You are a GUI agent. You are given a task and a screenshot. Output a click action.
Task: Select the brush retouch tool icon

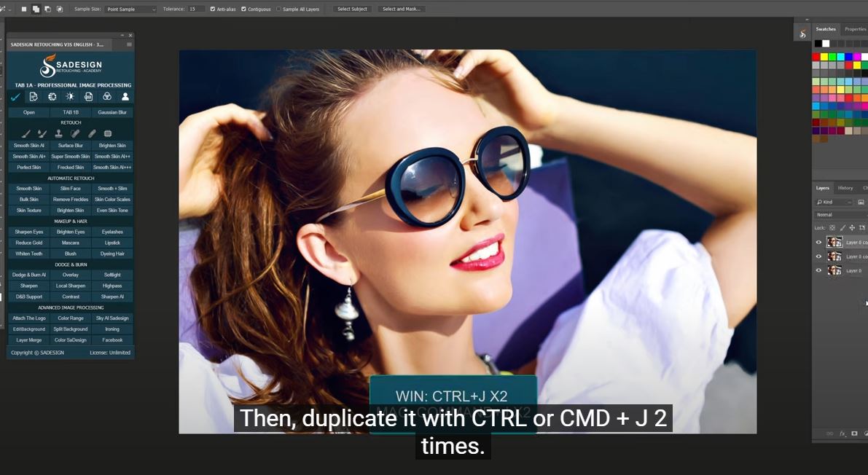(x=26, y=133)
